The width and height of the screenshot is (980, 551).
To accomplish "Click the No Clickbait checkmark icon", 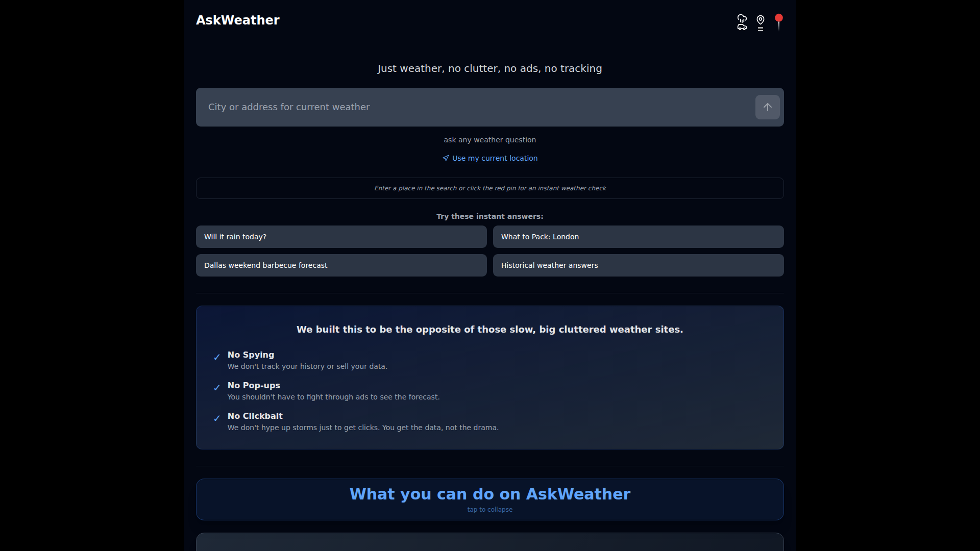I will click(x=217, y=418).
